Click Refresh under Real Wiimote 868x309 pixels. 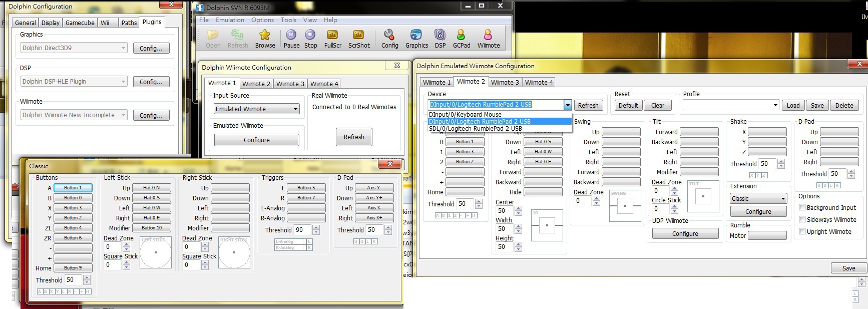tap(354, 137)
